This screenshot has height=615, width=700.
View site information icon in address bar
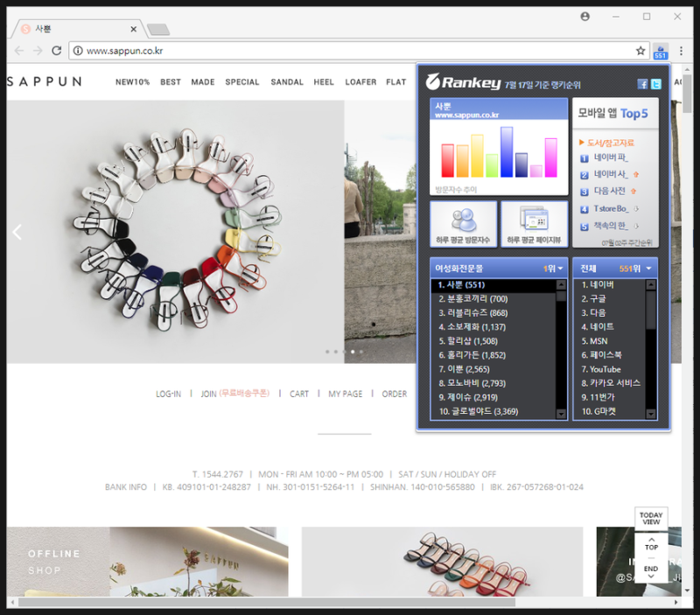coord(78,51)
